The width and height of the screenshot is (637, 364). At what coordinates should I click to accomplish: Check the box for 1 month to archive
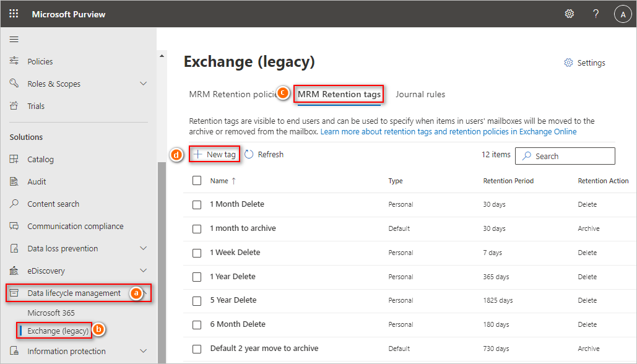pos(197,229)
